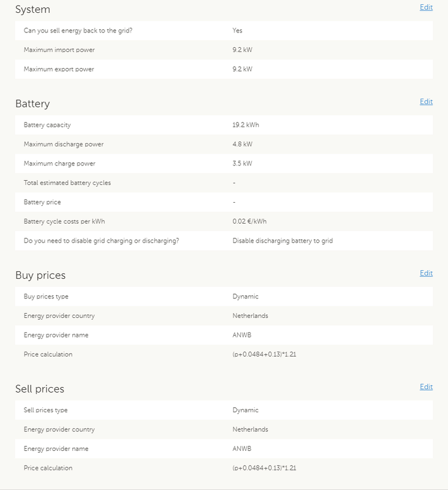Select the 4.8 kW discharge power value
Viewport: 448px width, 490px height.
click(242, 145)
